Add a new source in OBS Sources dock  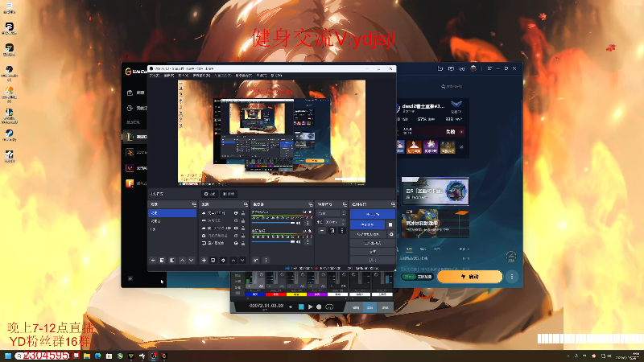click(204, 260)
